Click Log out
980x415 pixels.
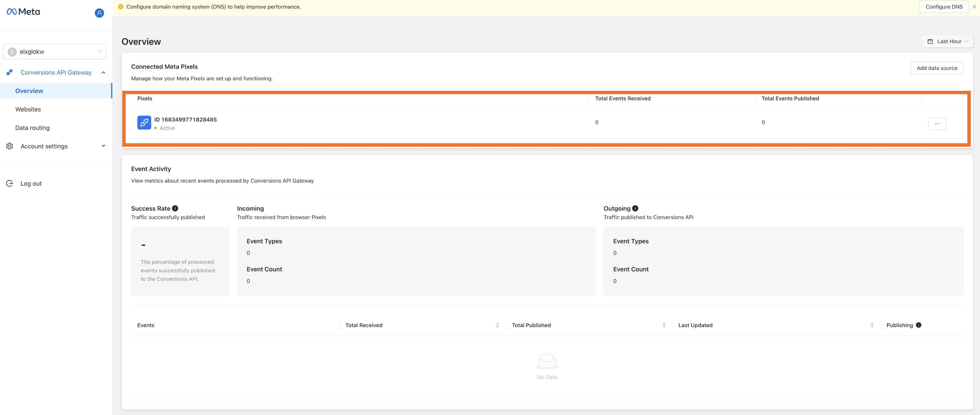[x=31, y=183]
